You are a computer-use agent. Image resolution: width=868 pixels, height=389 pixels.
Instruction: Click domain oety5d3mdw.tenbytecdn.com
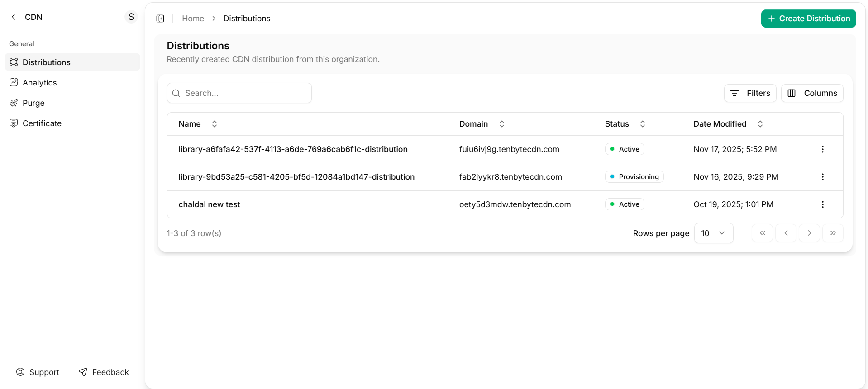coord(515,204)
